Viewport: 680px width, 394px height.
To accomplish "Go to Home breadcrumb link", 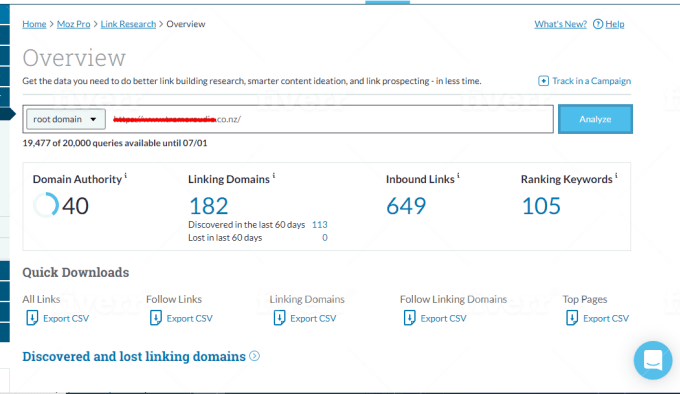I will point(34,24).
